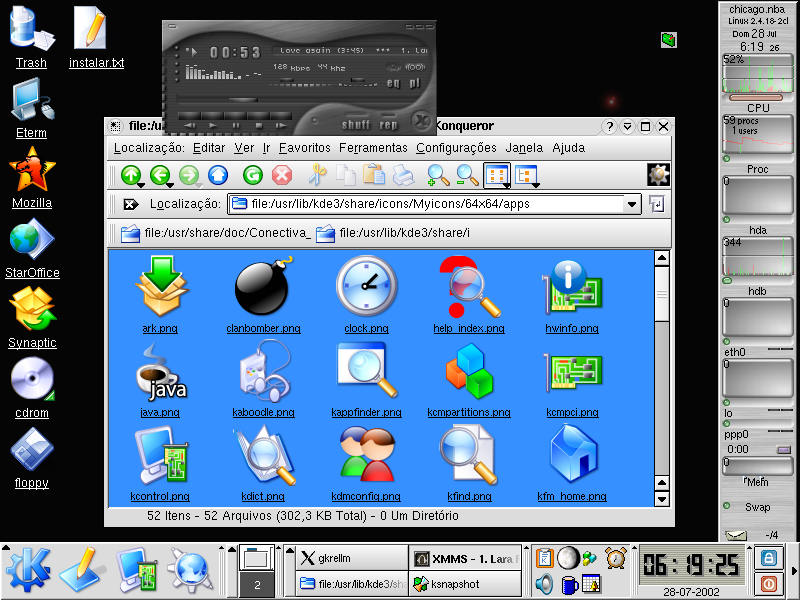Click the Go button beside location field

pos(657,204)
